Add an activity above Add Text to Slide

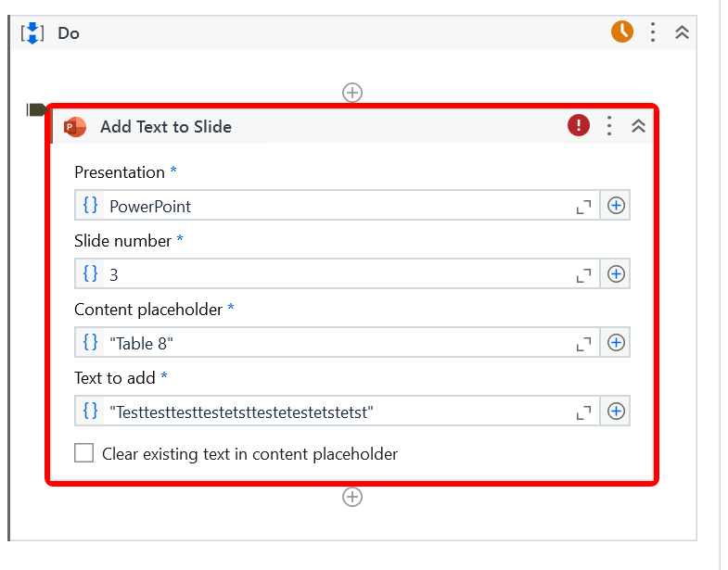click(x=352, y=93)
